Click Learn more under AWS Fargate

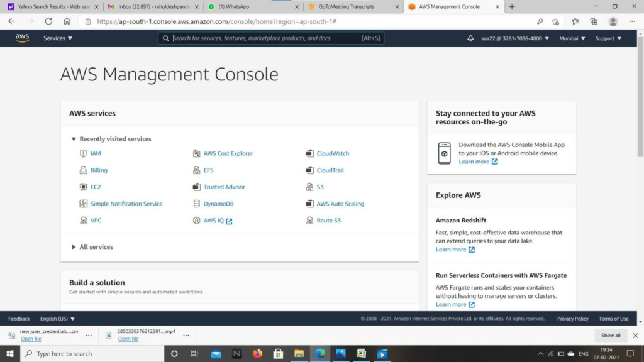[x=455, y=304]
